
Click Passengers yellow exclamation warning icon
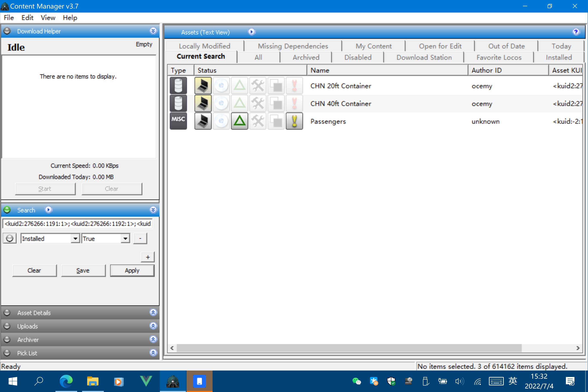click(x=294, y=121)
